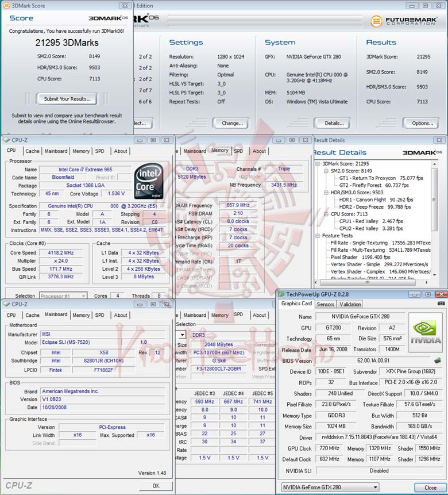Switch to the Sensors tab in GPU-Z
448x495 pixels.
pos(325,304)
